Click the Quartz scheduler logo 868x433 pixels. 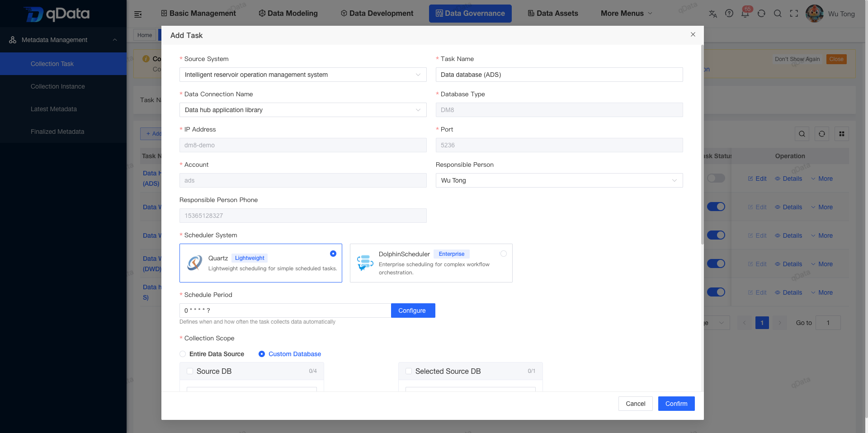point(195,263)
